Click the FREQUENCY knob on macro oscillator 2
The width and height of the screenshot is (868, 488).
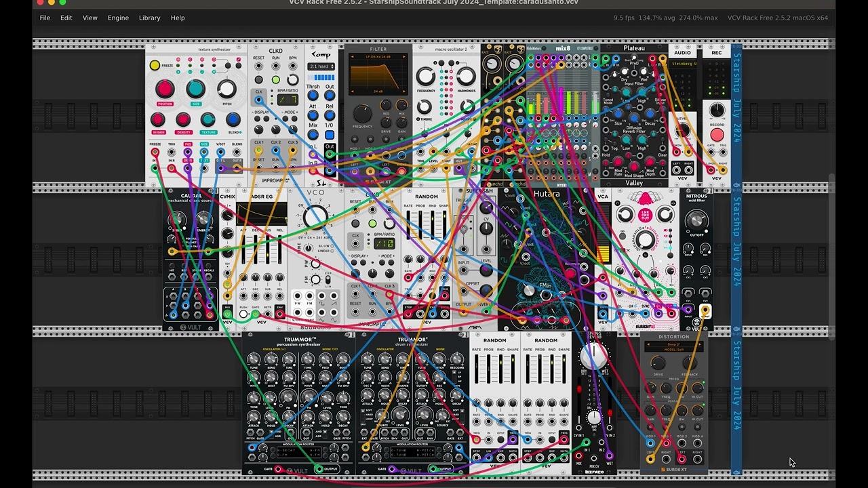point(426,76)
